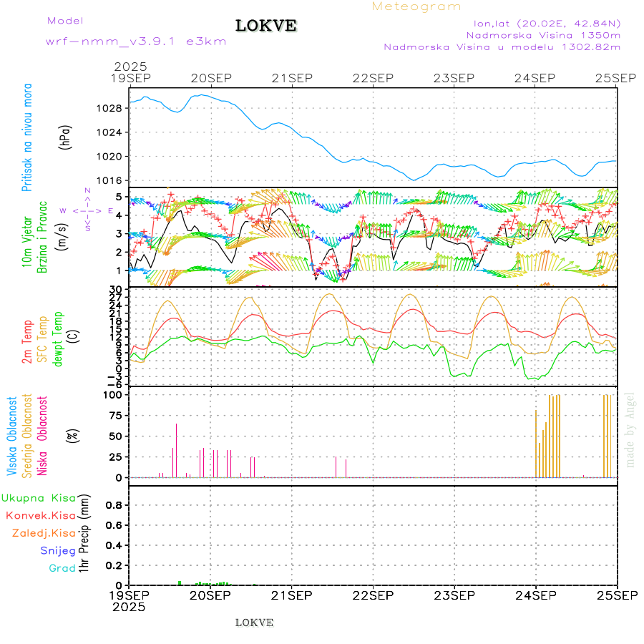This screenshot has width=644, height=644.
Task: Click the wind direction compass icon
Action: pyautogui.click(x=87, y=210)
